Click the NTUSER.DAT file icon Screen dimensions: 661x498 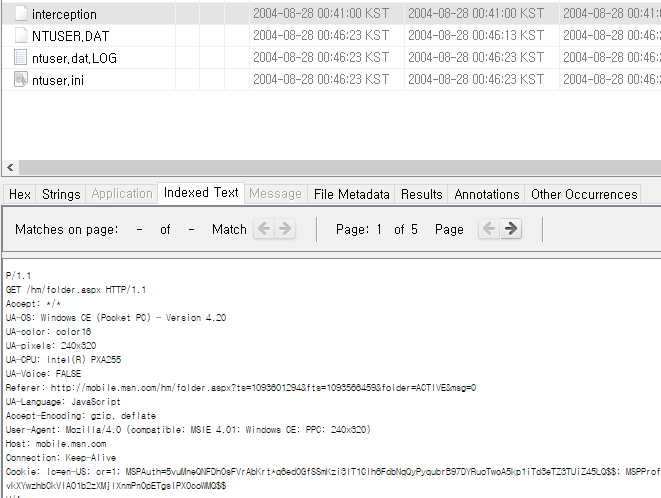point(21,35)
